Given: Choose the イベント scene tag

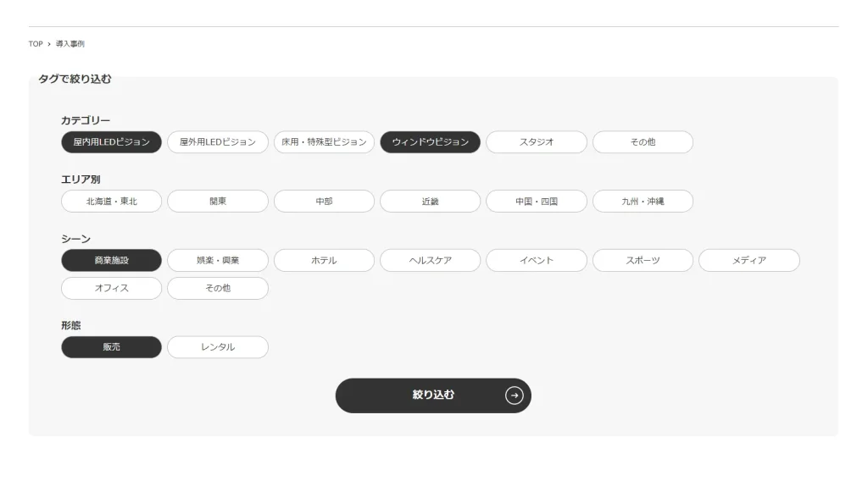Looking at the screenshot, I should [x=536, y=261].
